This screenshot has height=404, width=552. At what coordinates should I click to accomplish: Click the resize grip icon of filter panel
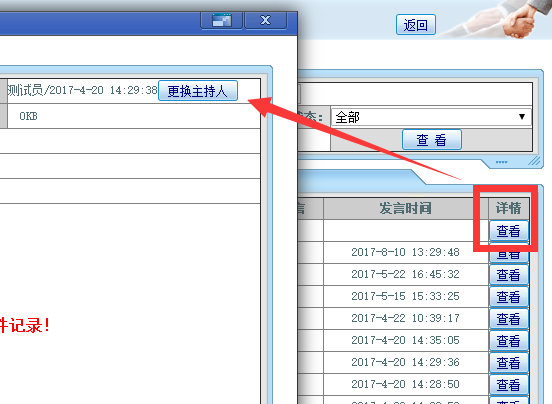coord(534,161)
